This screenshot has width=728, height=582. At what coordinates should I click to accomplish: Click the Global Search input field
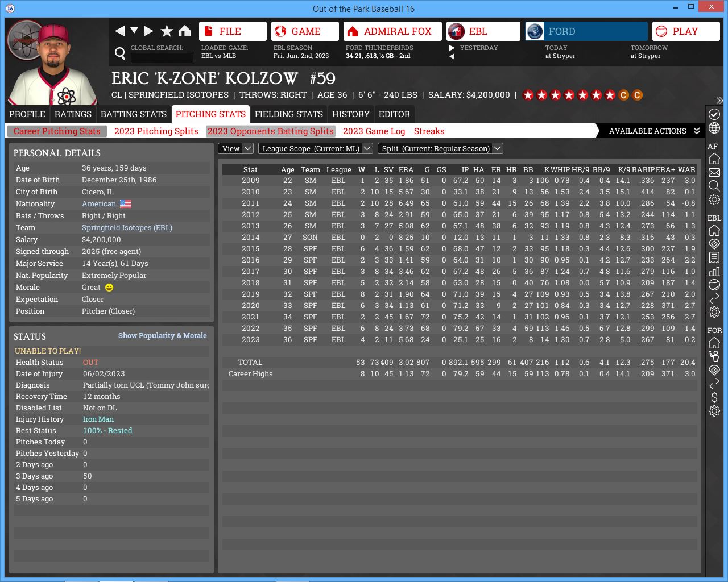(162, 57)
